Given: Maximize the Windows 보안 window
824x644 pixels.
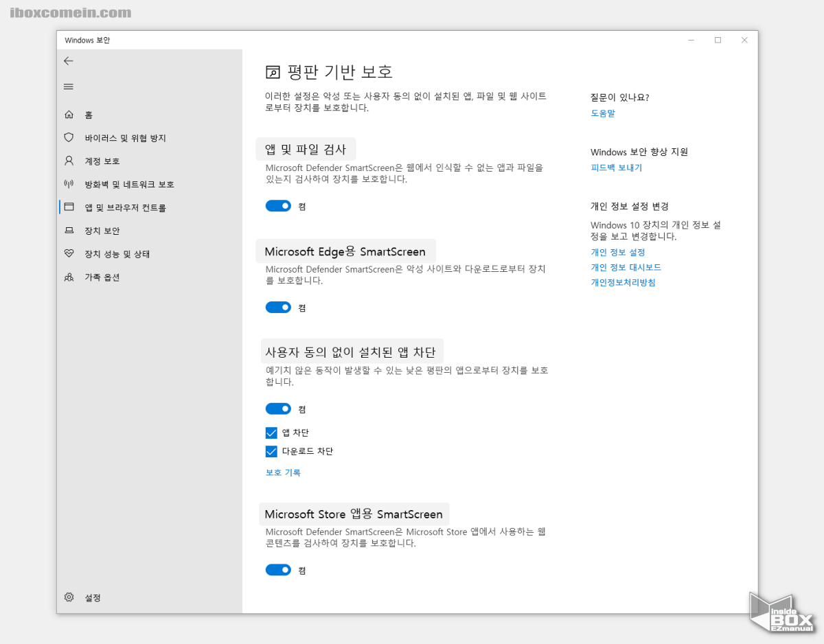Looking at the screenshot, I should tap(718, 41).
